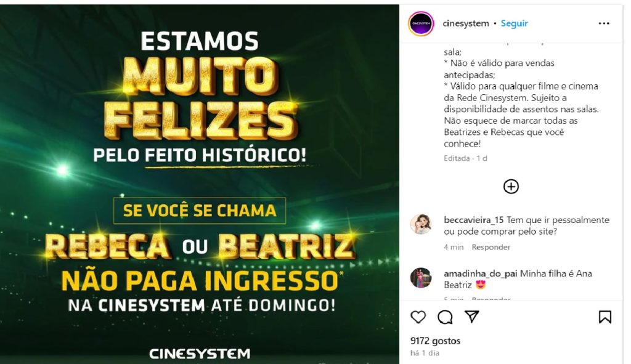Image resolution: width=631 pixels, height=364 pixels.
Task: Save post with the bookmark icon
Action: click(x=605, y=317)
